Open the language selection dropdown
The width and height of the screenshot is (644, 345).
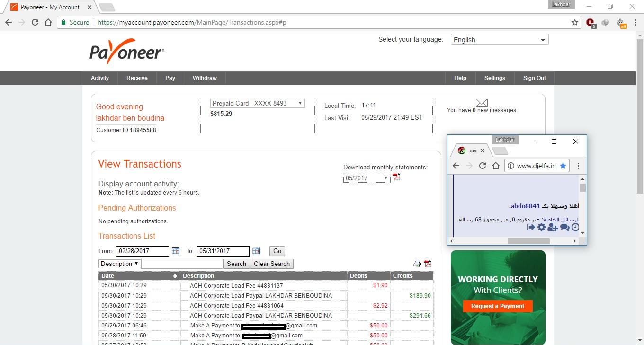[x=500, y=40]
